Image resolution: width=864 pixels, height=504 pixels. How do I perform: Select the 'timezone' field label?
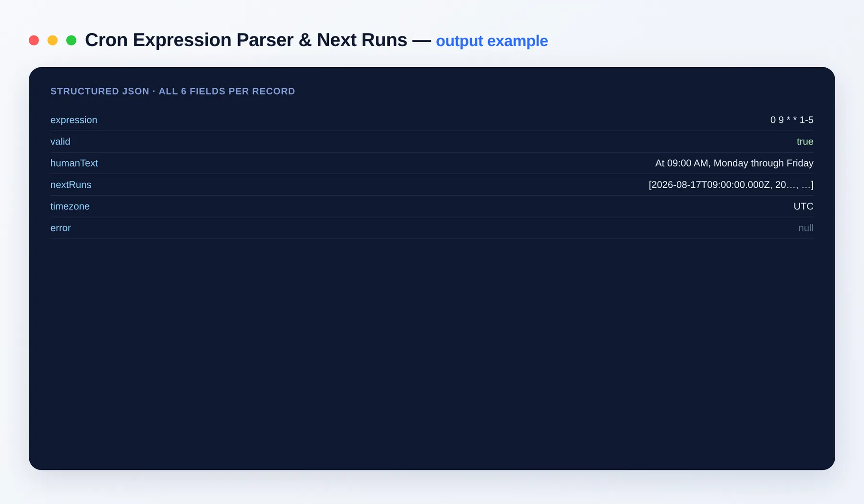coord(70,206)
